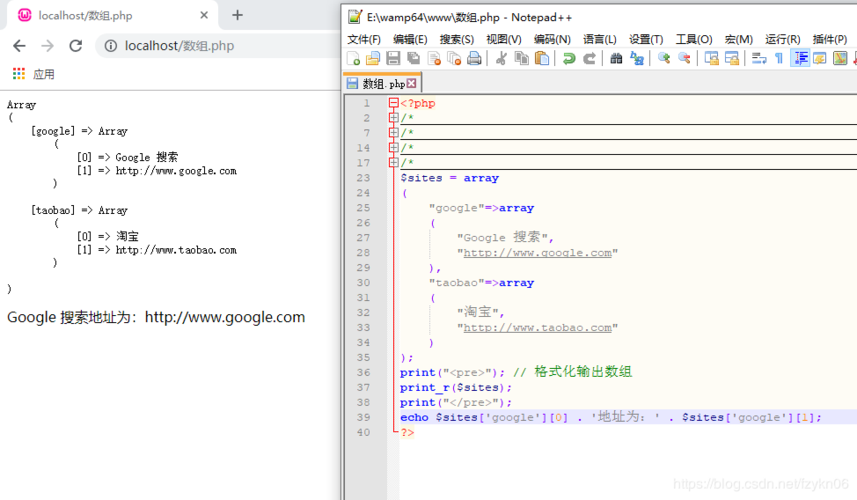Open Find with the binoculars icon
857x500 pixels.
(x=616, y=58)
